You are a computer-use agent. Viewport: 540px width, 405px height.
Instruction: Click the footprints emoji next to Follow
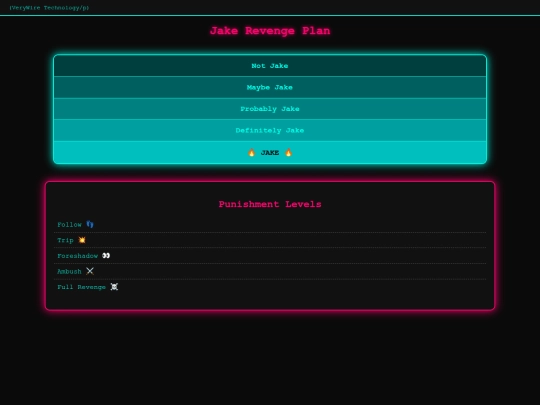(x=90, y=224)
